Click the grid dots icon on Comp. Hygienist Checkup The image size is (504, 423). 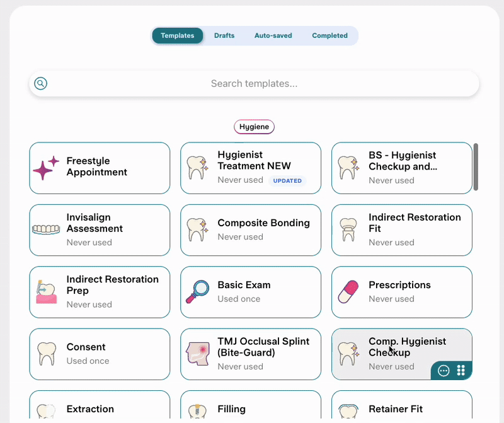pyautogui.click(x=461, y=370)
